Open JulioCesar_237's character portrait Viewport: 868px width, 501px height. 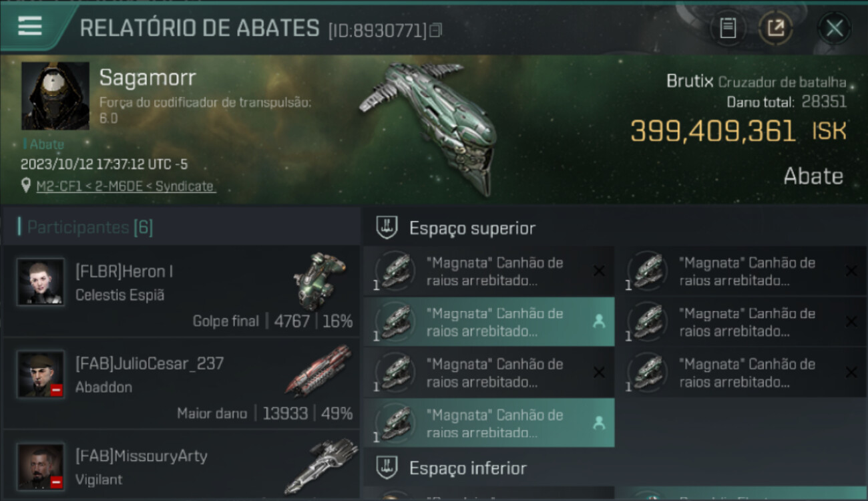(41, 374)
